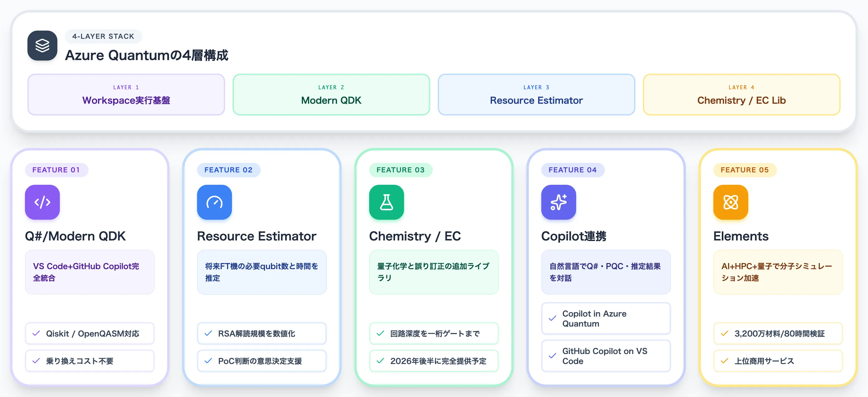The height and width of the screenshot is (397, 868).
Task: Click checkmark beside 回路深度を一桁ゲートまで
Action: pyautogui.click(x=380, y=333)
